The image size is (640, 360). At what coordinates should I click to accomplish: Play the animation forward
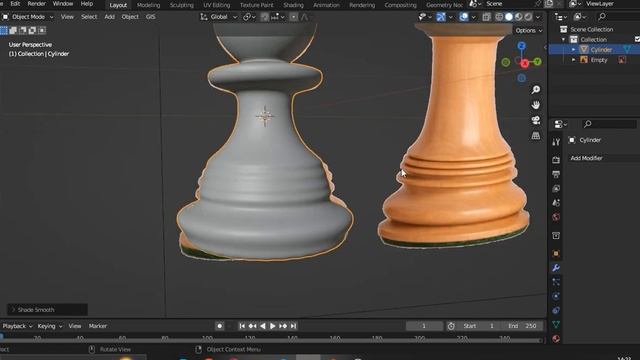tap(273, 326)
